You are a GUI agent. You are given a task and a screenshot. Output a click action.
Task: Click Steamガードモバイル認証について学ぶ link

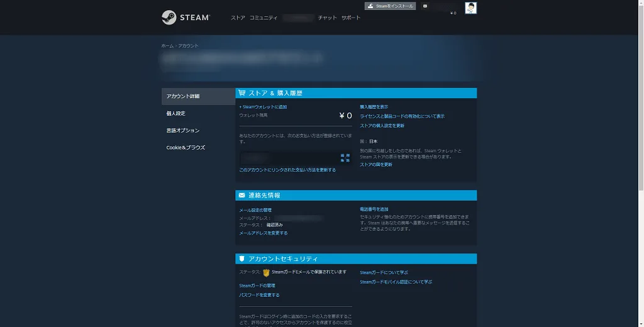(x=396, y=282)
